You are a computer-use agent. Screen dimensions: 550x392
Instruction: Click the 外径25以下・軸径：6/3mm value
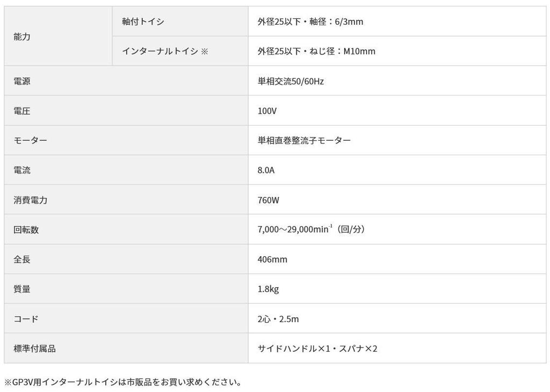click(x=310, y=21)
